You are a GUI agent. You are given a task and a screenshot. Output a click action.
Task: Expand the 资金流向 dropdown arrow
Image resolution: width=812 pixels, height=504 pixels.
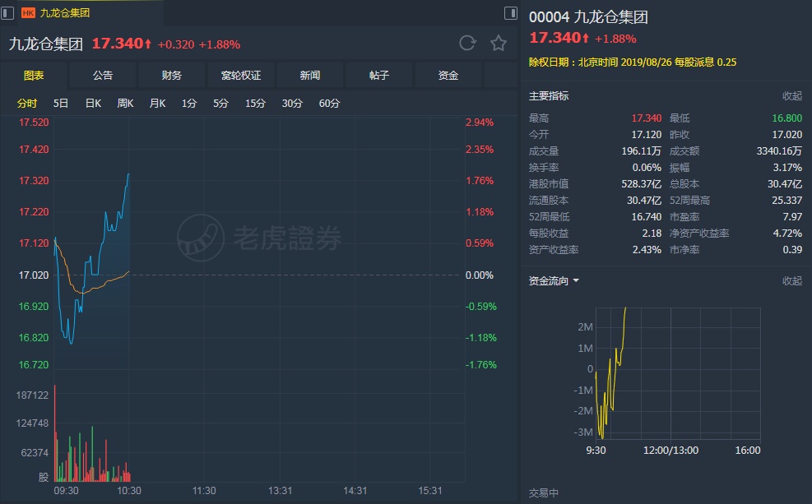[576, 280]
